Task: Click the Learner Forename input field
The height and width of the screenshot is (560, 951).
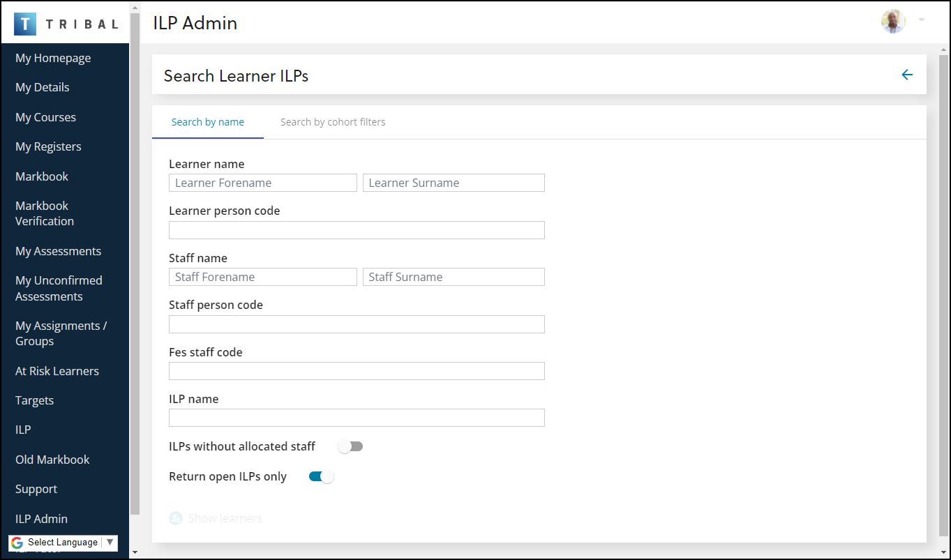Action: click(262, 182)
